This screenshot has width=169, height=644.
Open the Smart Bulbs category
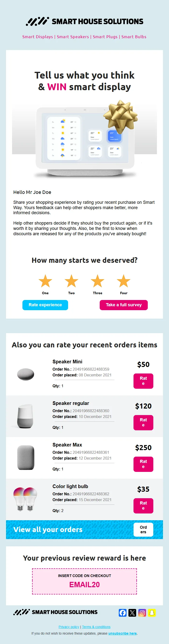pyautogui.click(x=134, y=37)
